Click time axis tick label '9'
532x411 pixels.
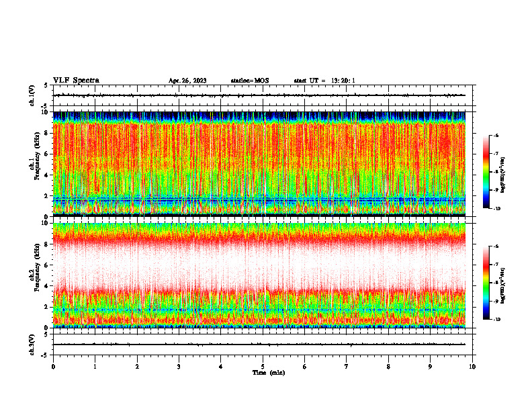pyautogui.click(x=430, y=367)
